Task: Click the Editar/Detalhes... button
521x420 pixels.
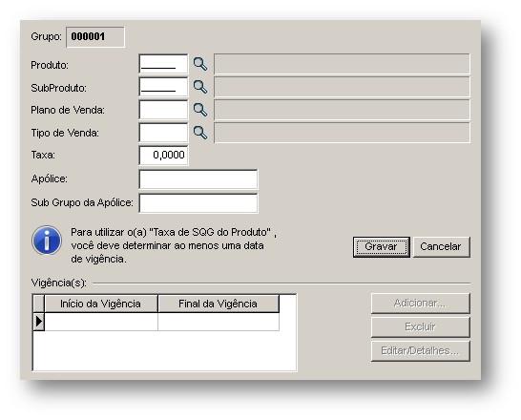Action: 420,351
